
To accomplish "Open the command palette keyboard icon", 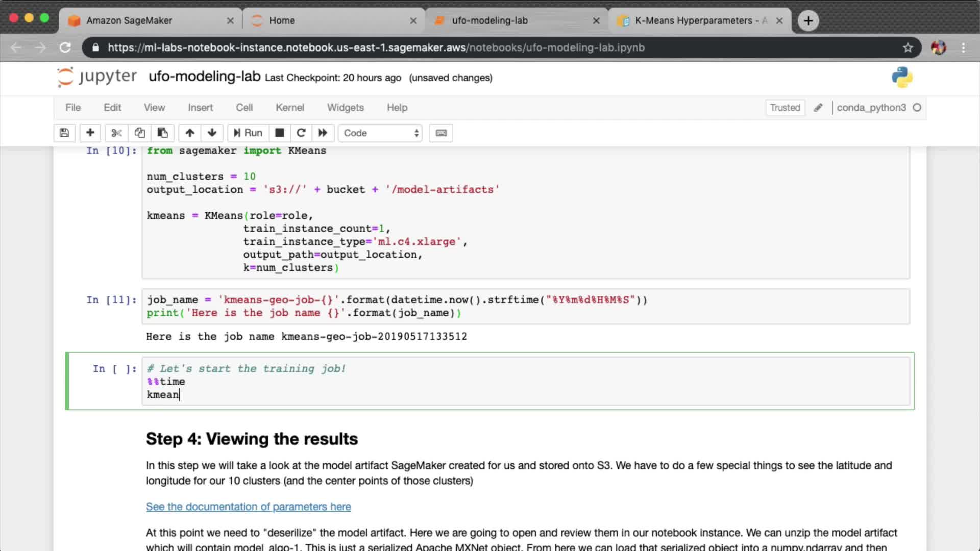I will click(441, 133).
